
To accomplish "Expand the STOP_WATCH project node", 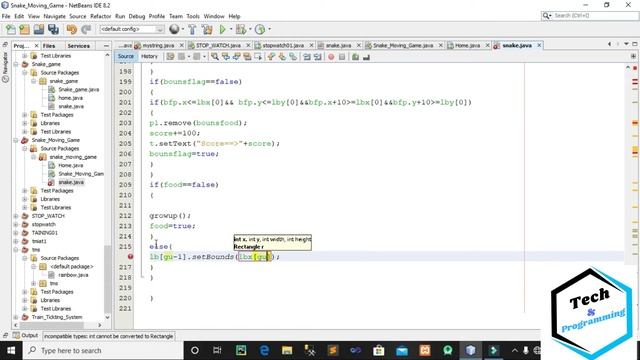I will tap(16, 216).
